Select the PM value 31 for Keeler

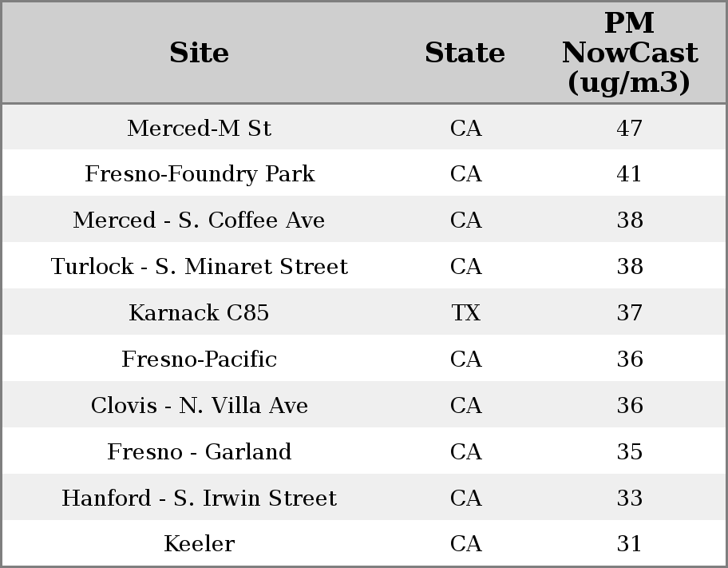point(629,544)
